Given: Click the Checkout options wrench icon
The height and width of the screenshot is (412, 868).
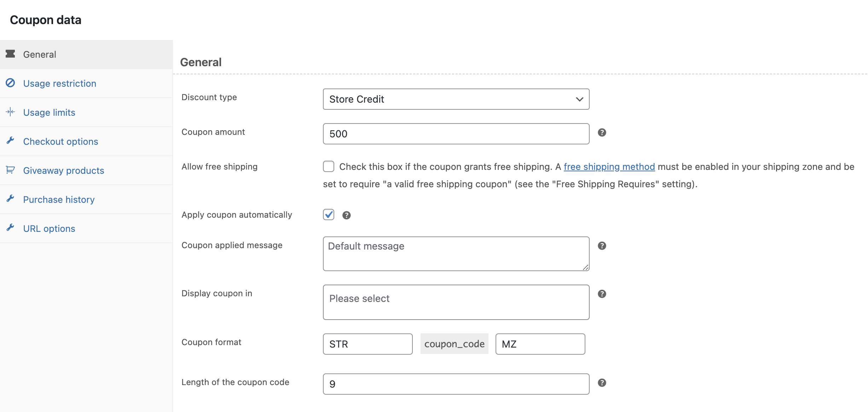Looking at the screenshot, I should pos(10,141).
